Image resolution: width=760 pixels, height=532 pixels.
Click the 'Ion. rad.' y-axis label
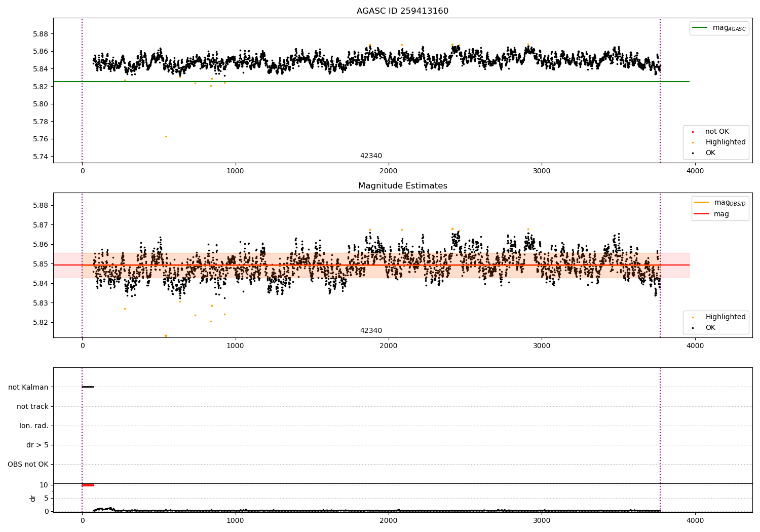click(x=34, y=426)
